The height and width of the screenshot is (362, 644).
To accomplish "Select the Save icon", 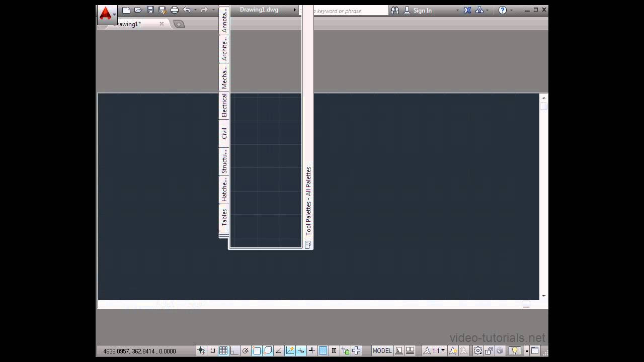I will (150, 10).
